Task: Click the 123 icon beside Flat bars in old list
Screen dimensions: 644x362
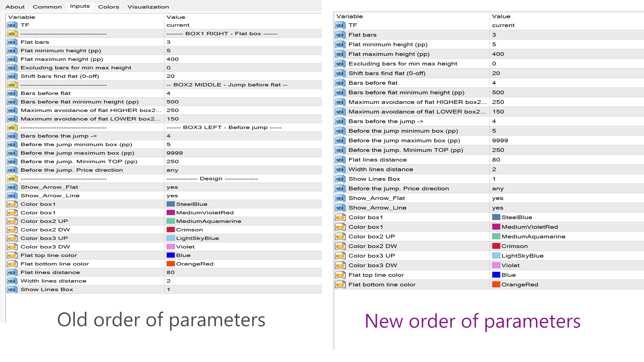Action: point(12,42)
